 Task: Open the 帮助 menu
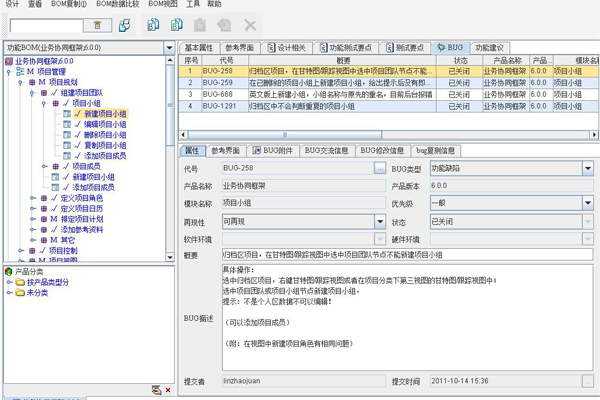pos(214,4)
